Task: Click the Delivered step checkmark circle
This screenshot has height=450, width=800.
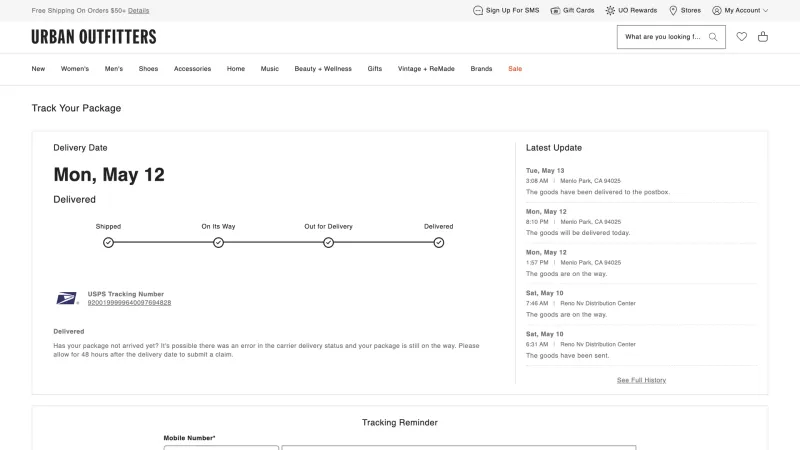Action: [439, 242]
